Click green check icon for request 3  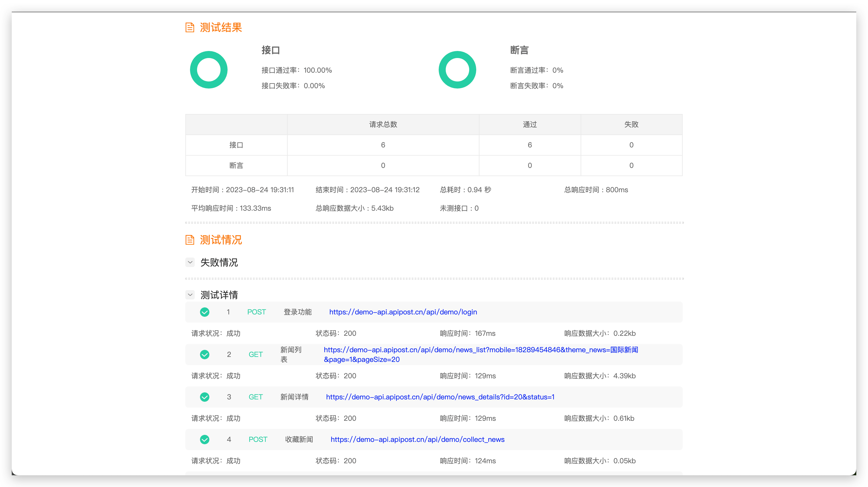pyautogui.click(x=204, y=397)
